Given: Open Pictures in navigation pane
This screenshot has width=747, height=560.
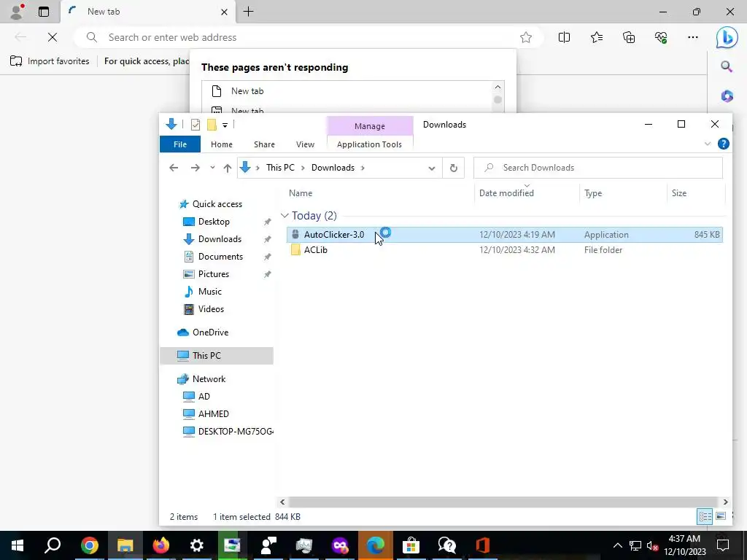Looking at the screenshot, I should [214, 274].
